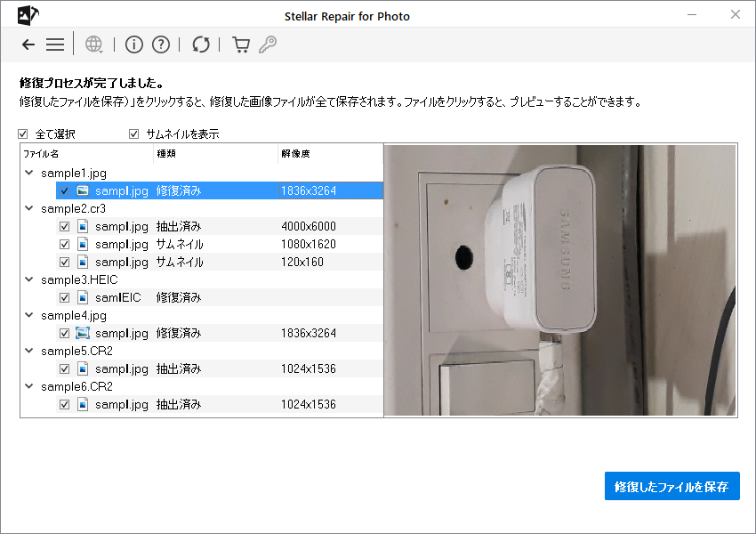
Task: Click the 4000x6000 resolution value
Action: point(309,226)
